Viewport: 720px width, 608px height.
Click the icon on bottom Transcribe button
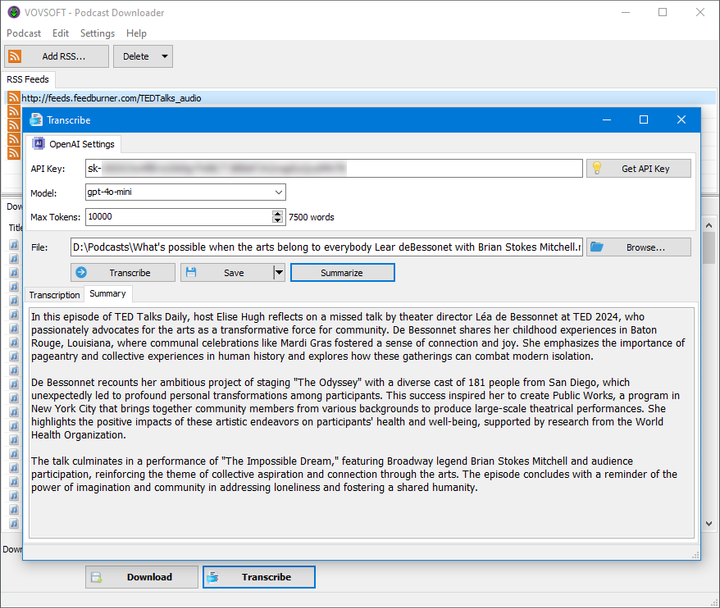[213, 577]
